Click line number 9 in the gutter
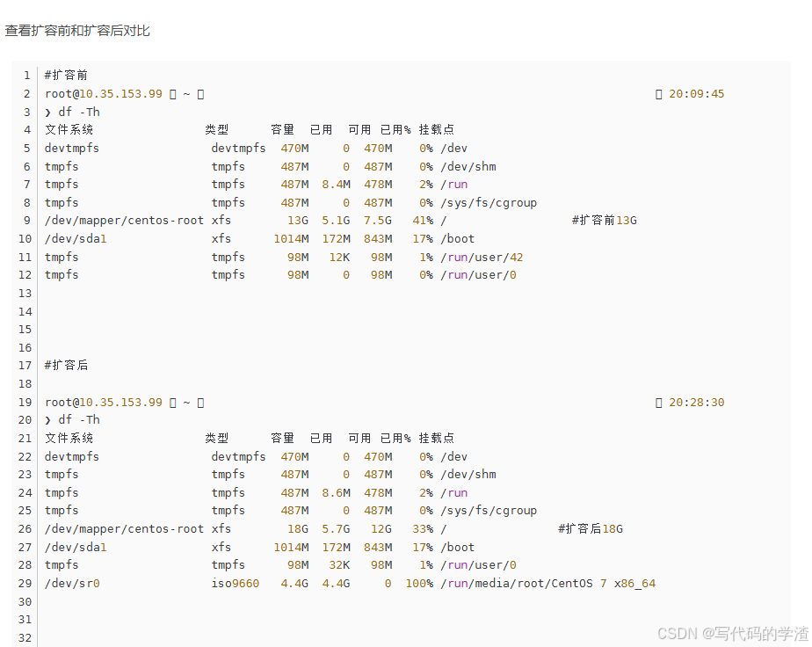812x647 pixels. tap(26, 221)
